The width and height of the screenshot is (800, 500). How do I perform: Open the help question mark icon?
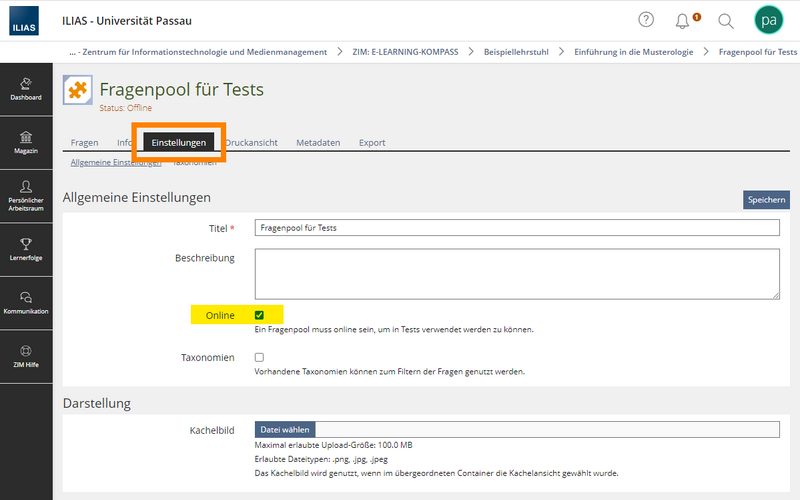pyautogui.click(x=646, y=20)
